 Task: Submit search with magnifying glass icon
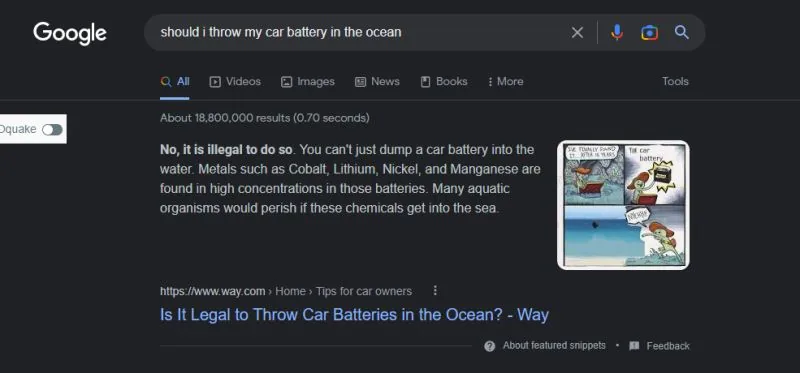tap(682, 32)
